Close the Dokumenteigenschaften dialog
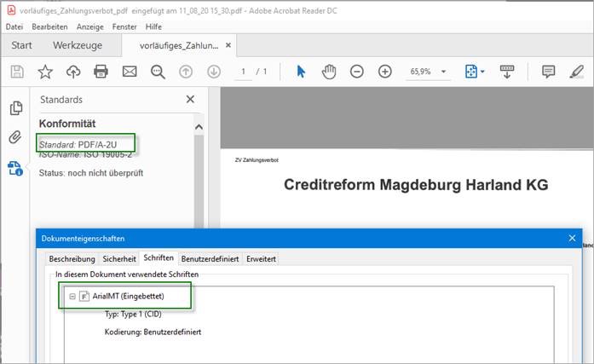594x364 pixels. pyautogui.click(x=572, y=238)
